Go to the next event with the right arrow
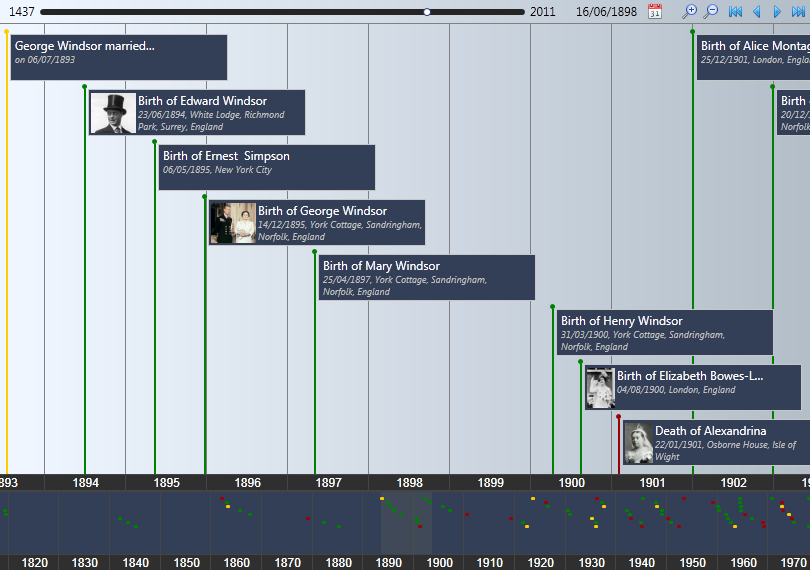Viewport: 810px width, 570px height. tap(777, 11)
